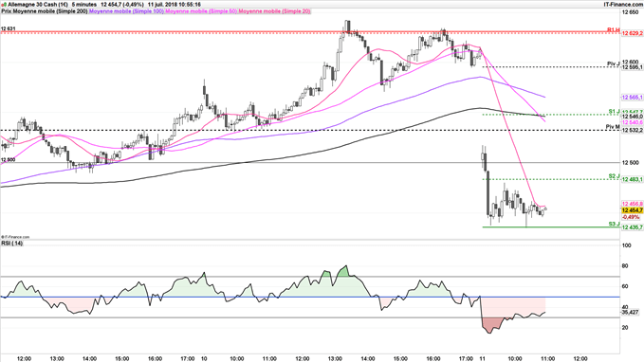Click the '12 631' label at left of resistance line
This screenshot has width=644, height=362.
pos(9,28)
